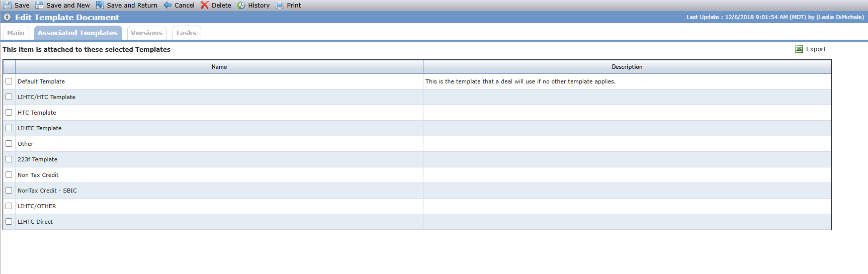
Task: Click the 223f Template name text
Action: [x=38, y=159]
